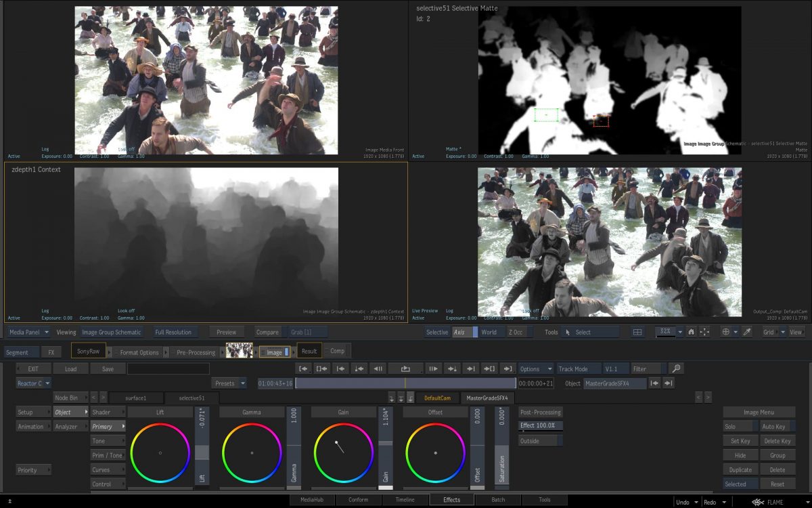Image resolution: width=812 pixels, height=508 pixels.
Task: Click the magnifier search icon beside Filter
Action: 675,369
